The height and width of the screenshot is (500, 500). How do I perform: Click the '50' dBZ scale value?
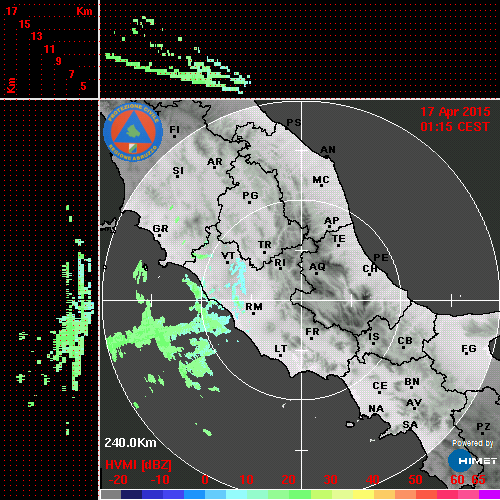coord(415,480)
